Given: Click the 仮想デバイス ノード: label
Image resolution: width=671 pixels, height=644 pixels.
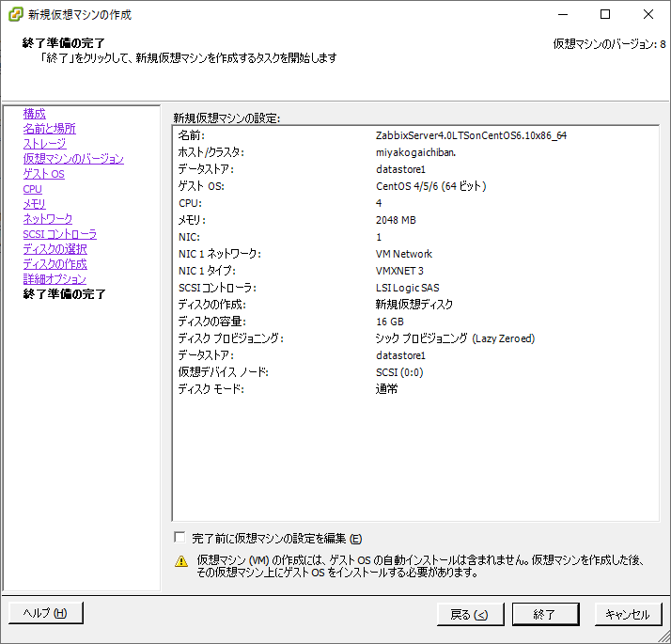Looking at the screenshot, I should (224, 372).
